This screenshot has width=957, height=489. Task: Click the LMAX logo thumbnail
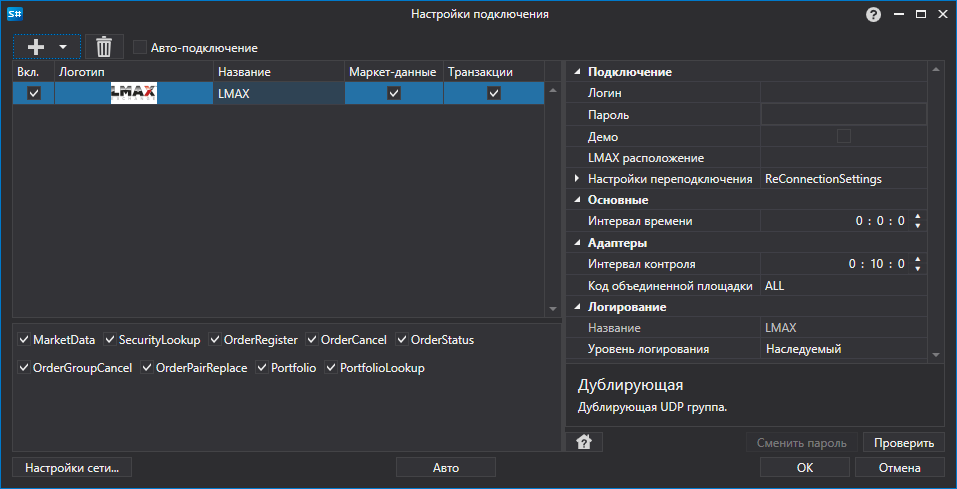[x=134, y=93]
